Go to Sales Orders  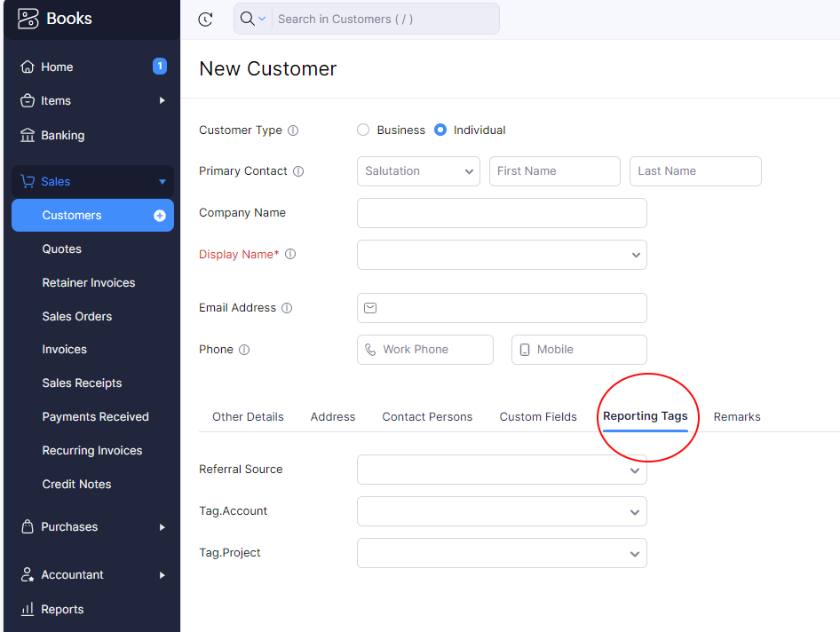point(77,317)
